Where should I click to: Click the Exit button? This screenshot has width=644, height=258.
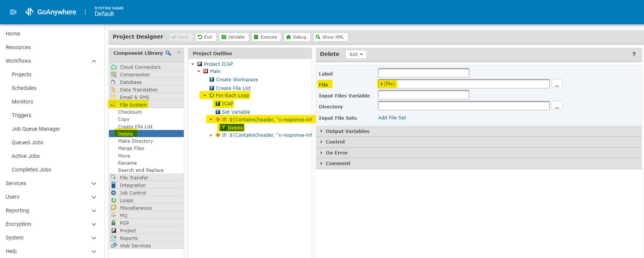(206, 37)
